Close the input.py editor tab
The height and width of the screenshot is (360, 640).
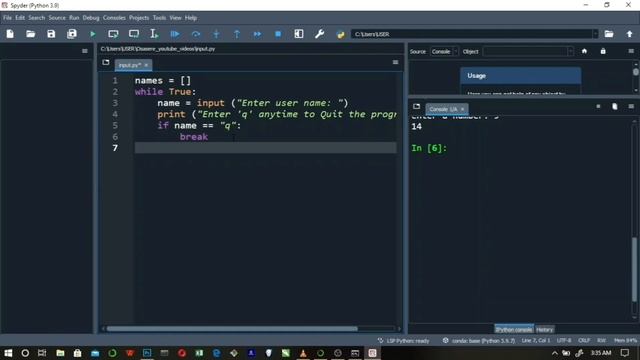click(x=146, y=65)
